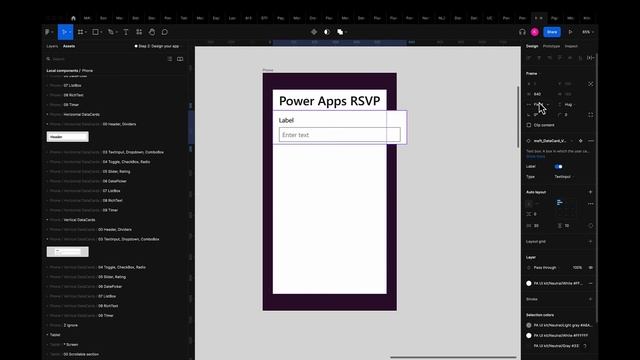Click the Power Apps RSVP heading

(329, 101)
